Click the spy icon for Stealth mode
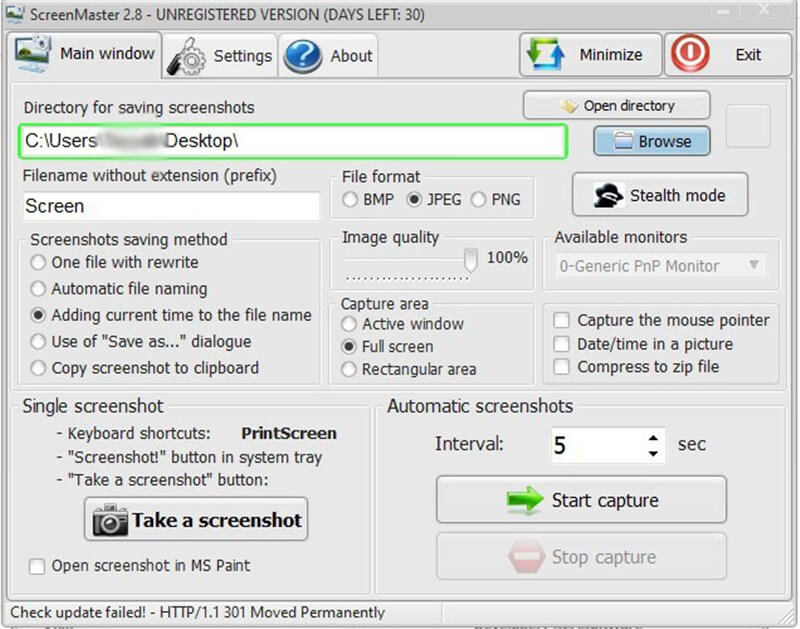Image resolution: width=800 pixels, height=629 pixels. (x=608, y=196)
